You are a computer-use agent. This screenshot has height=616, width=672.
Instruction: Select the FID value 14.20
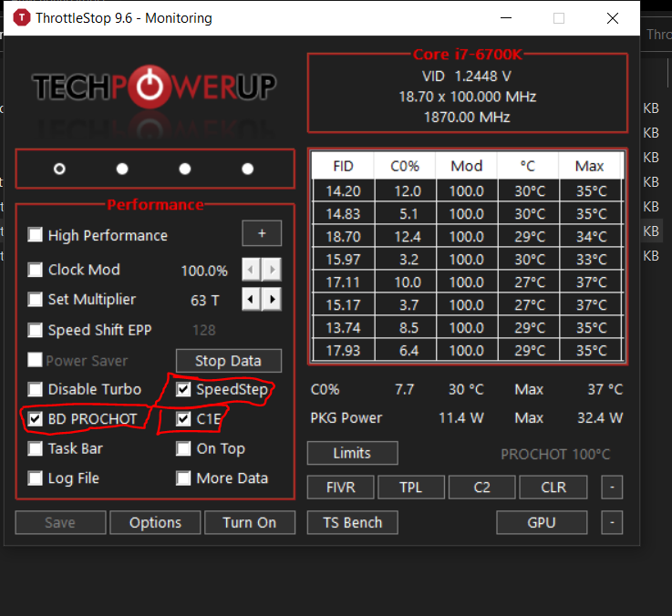344,190
